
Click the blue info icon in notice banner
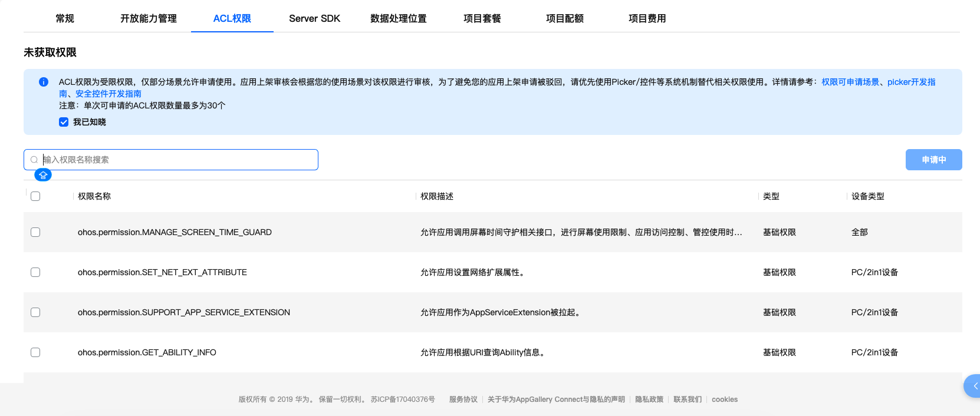click(44, 82)
